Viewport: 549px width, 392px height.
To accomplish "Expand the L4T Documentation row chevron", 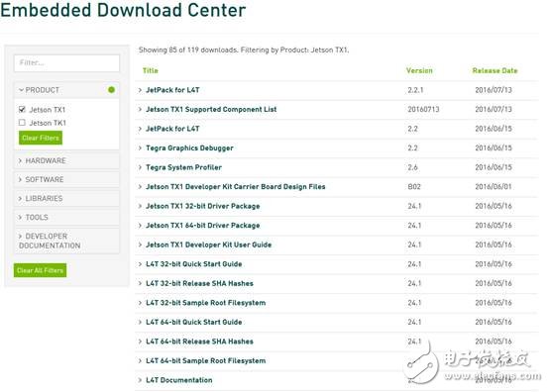I will pos(140,380).
